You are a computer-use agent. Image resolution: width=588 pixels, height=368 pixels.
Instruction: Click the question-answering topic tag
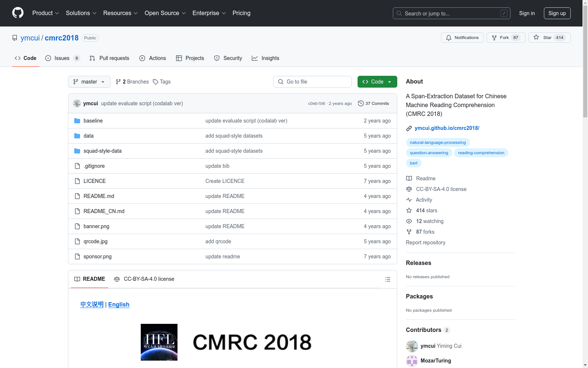tap(429, 153)
